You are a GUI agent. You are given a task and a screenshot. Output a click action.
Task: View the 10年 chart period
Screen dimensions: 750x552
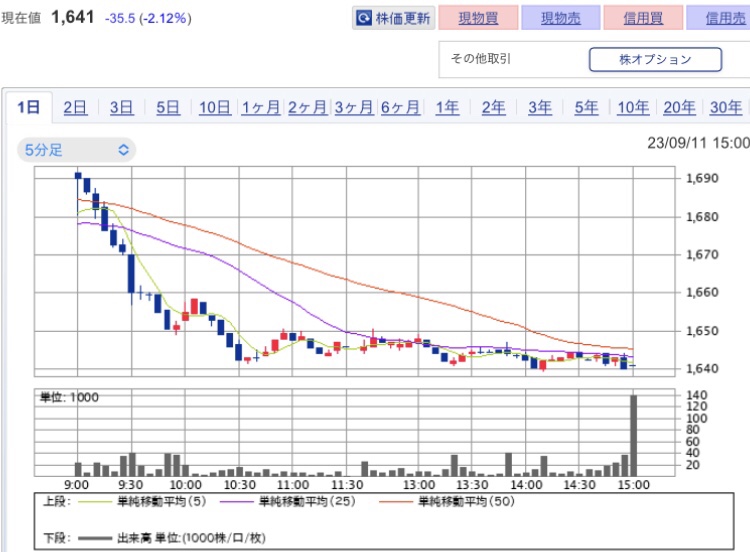(633, 107)
